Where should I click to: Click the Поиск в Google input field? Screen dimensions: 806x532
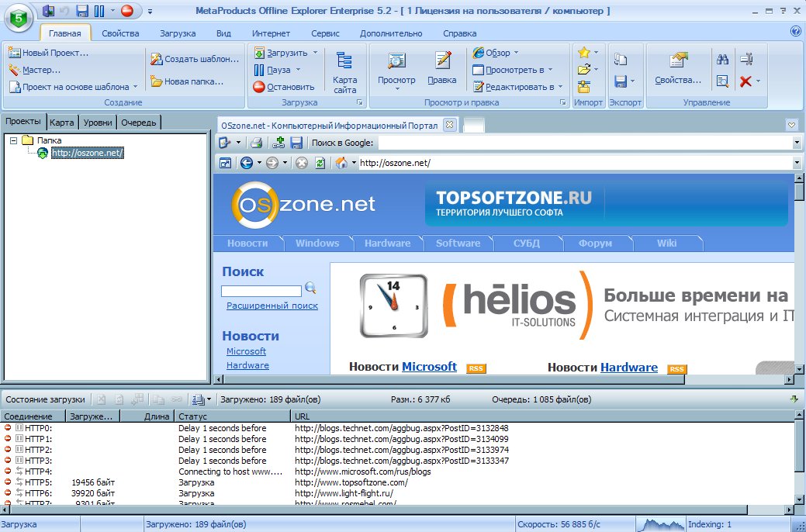point(584,143)
